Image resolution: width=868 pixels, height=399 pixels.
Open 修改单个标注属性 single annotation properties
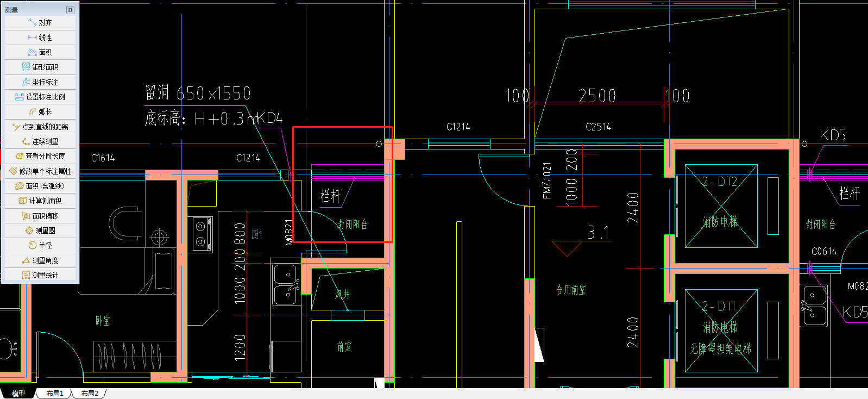tap(40, 171)
